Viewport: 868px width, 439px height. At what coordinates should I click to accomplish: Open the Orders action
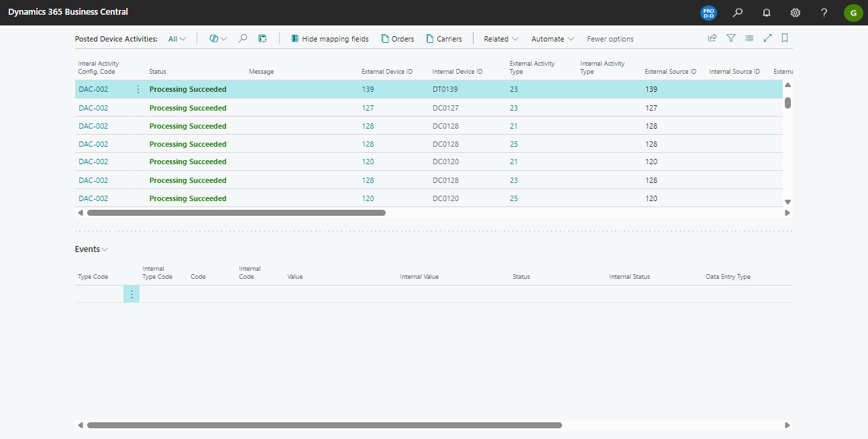pyautogui.click(x=397, y=39)
